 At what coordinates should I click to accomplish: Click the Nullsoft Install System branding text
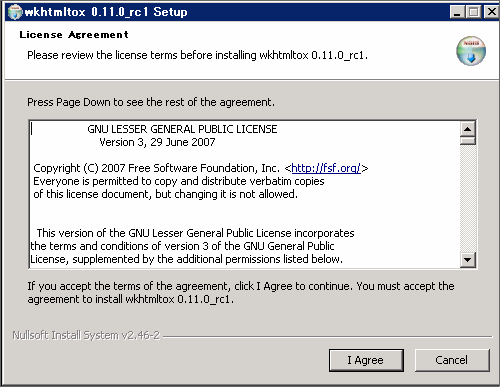(86, 335)
